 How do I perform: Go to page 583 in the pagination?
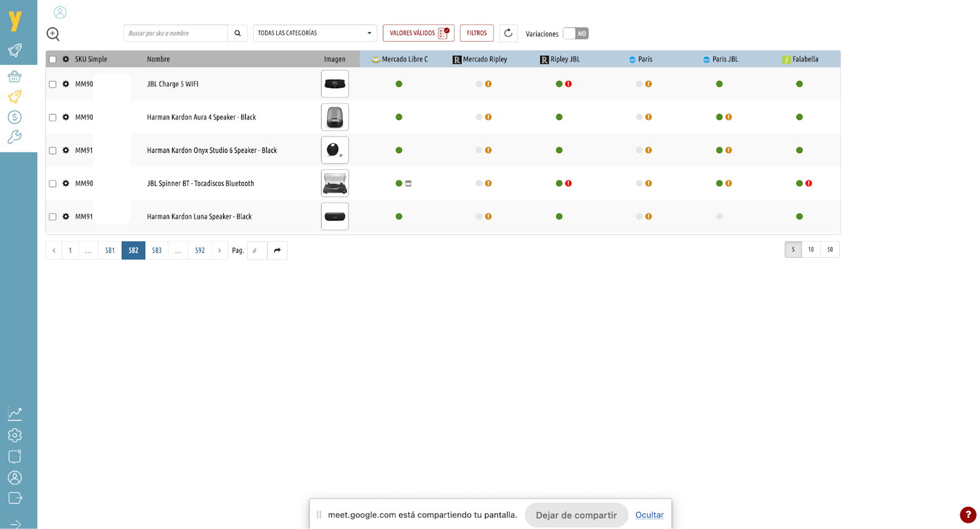(157, 250)
